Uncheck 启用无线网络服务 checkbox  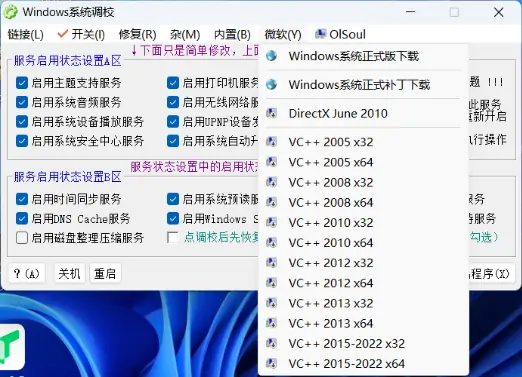[x=173, y=102]
